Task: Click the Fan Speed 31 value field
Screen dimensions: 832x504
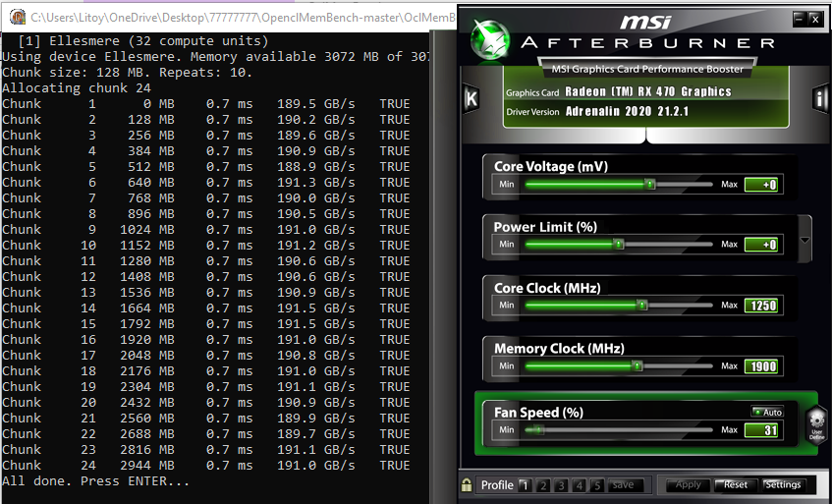Action: [761, 430]
